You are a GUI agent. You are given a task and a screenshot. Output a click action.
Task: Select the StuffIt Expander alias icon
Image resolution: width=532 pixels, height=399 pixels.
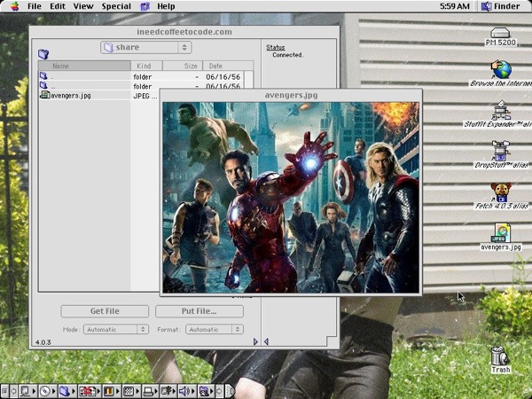point(500,114)
